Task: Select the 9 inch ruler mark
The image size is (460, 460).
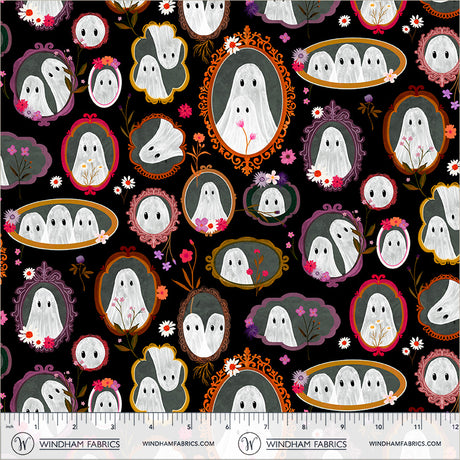Action: [x=341, y=427]
